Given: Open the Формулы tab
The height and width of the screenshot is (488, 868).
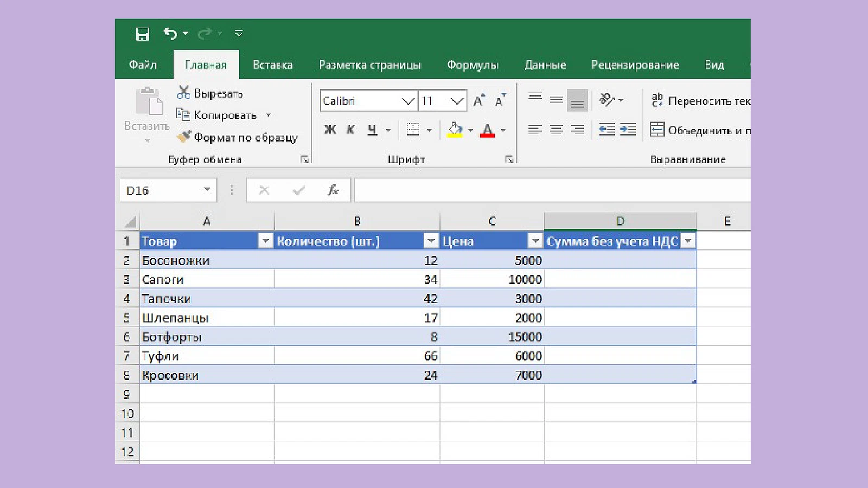Looking at the screenshot, I should pos(473,65).
